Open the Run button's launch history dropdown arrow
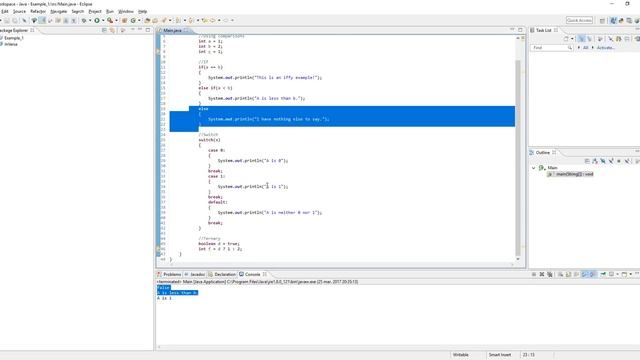Viewport: 640px width, 360px height. click(103, 20)
